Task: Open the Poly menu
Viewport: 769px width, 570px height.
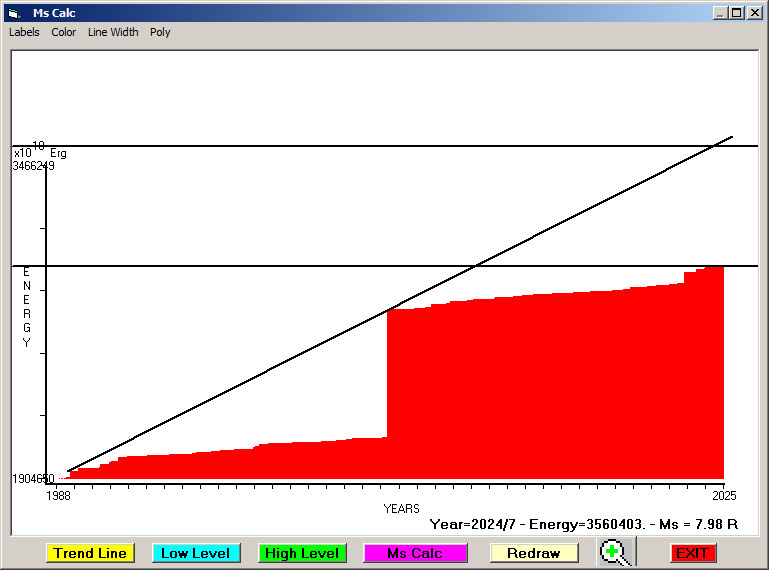Action: click(160, 32)
